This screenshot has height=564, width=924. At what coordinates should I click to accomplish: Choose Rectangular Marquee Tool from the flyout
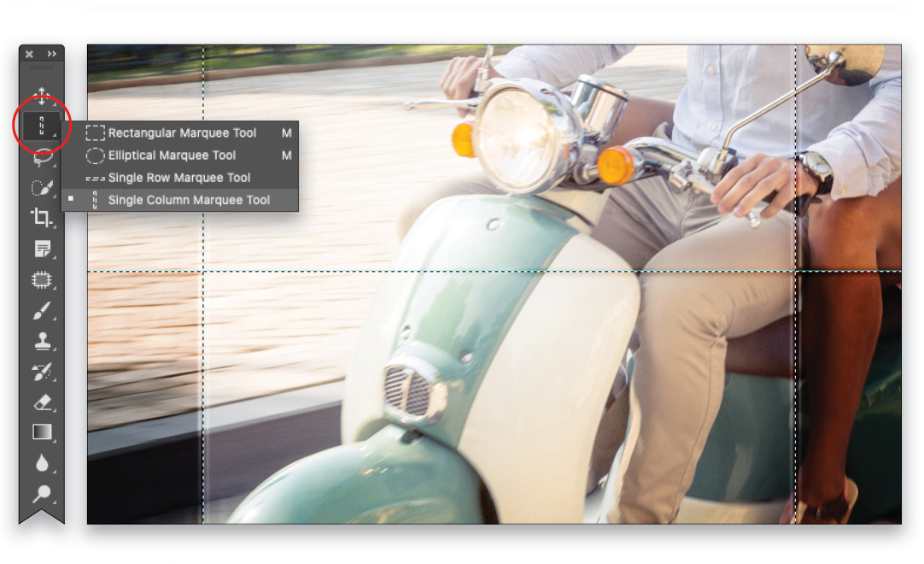[181, 133]
